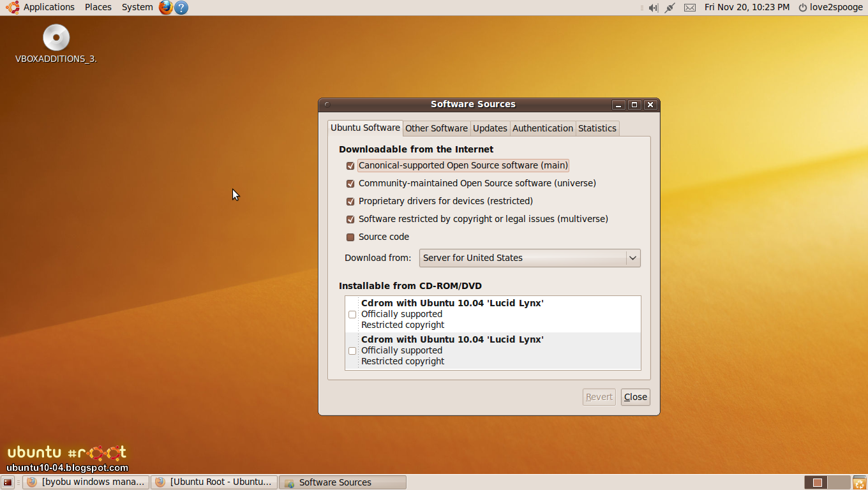
Task: Close Software Sources with the titlebar X
Action: pyautogui.click(x=650, y=105)
